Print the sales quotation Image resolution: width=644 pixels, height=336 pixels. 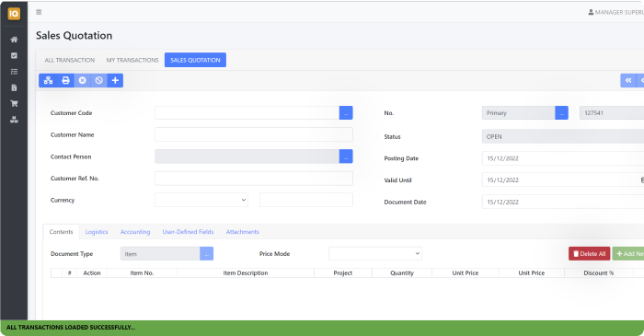point(65,80)
